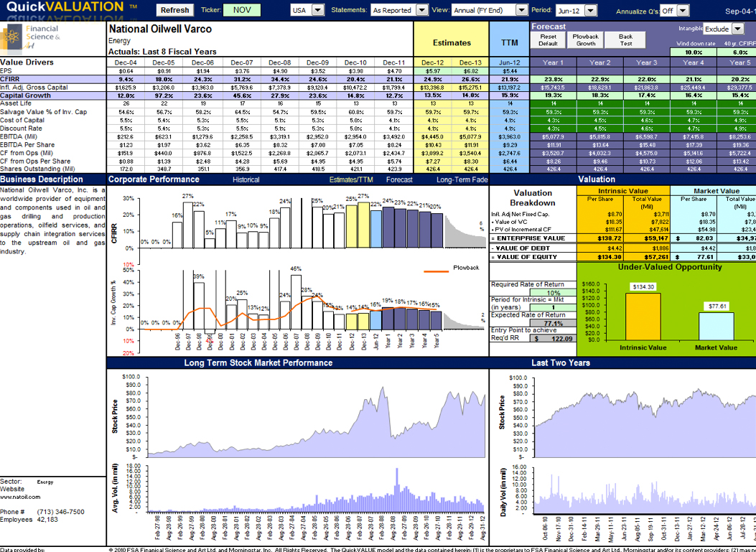Screen dimensions: 756x552
Task: Click the Value of Debt $4.42 cell
Action: tap(600, 248)
